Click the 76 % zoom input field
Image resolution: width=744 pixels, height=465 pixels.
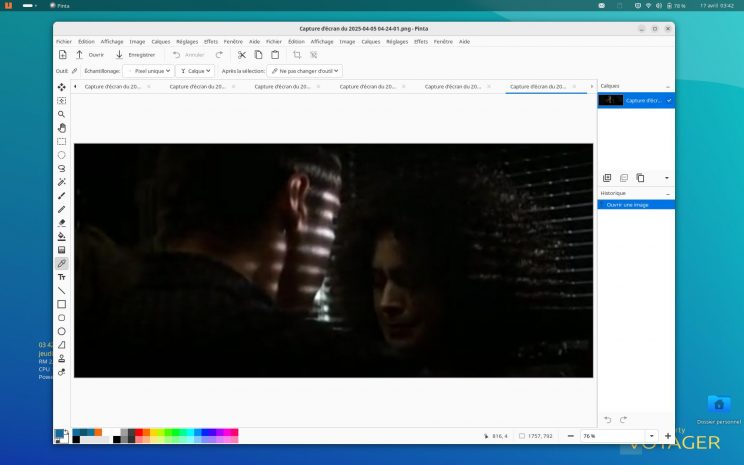tap(613, 436)
